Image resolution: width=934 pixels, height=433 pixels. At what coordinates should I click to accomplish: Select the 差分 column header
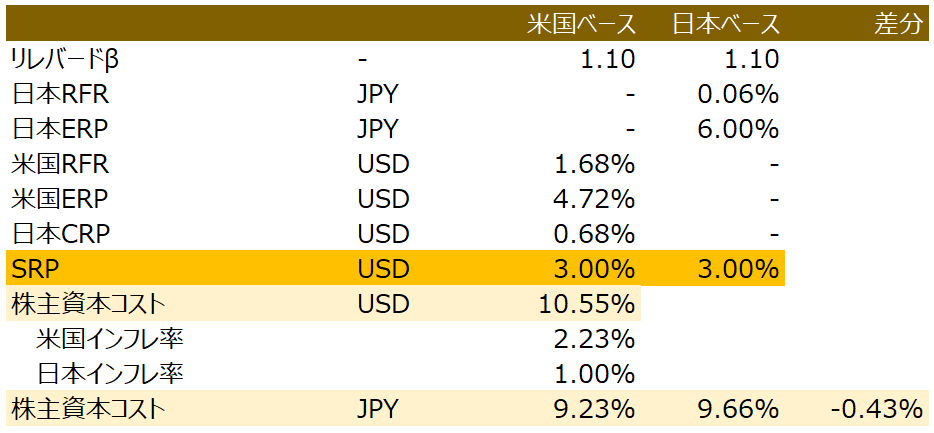point(897,24)
